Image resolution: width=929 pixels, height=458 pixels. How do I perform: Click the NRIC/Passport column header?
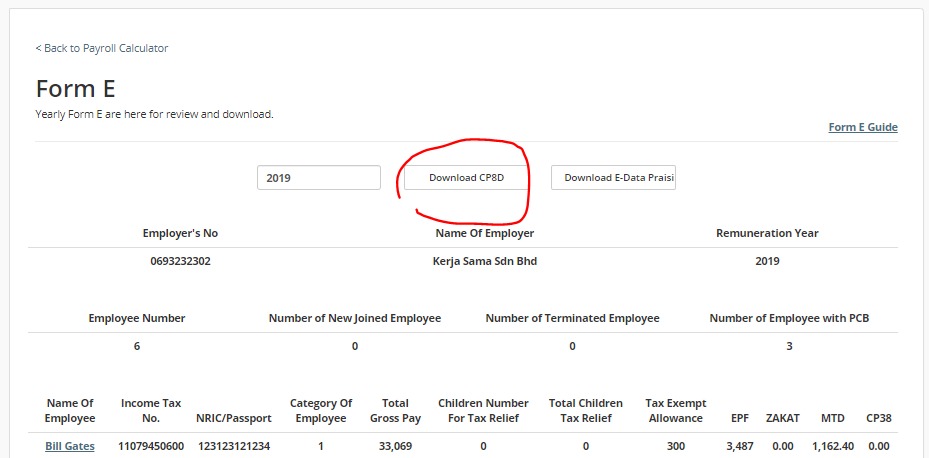[x=233, y=418]
